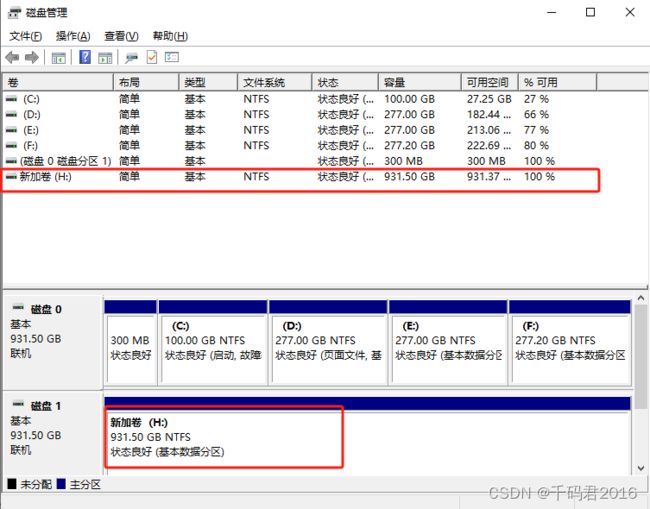
Task: Select the (C:) 100.00 GB NTFS partition block
Action: 213,343
